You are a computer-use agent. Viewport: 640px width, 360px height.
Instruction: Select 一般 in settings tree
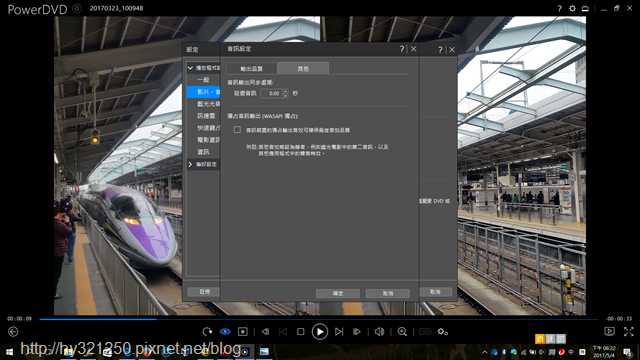click(203, 80)
